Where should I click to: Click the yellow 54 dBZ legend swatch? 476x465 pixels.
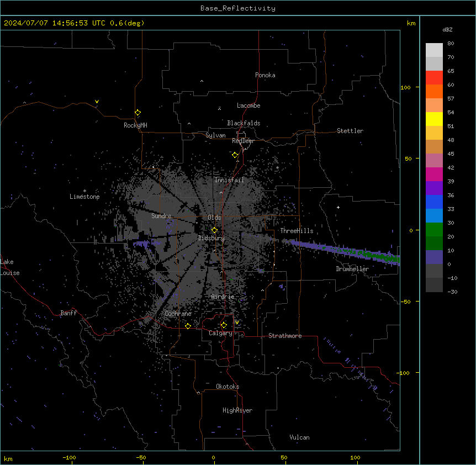pos(434,119)
